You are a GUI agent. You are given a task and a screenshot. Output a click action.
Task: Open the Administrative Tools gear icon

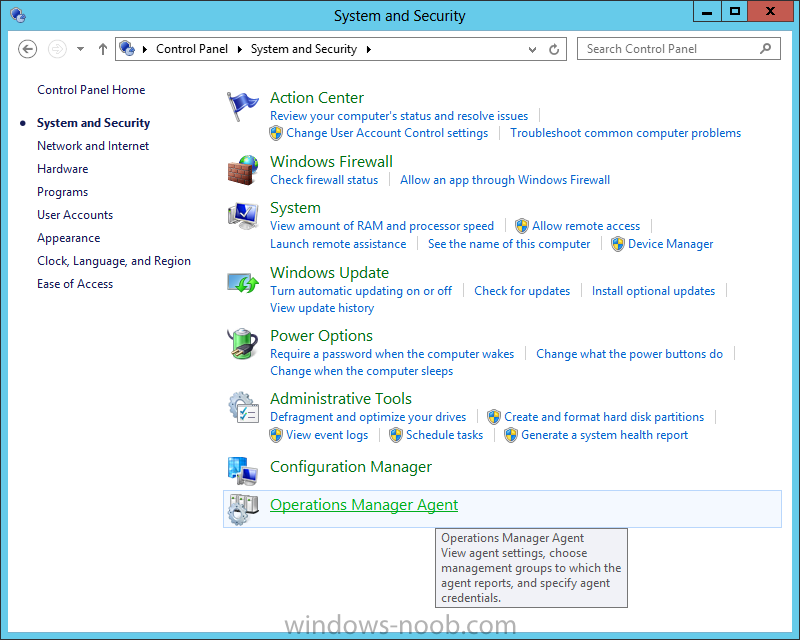243,407
